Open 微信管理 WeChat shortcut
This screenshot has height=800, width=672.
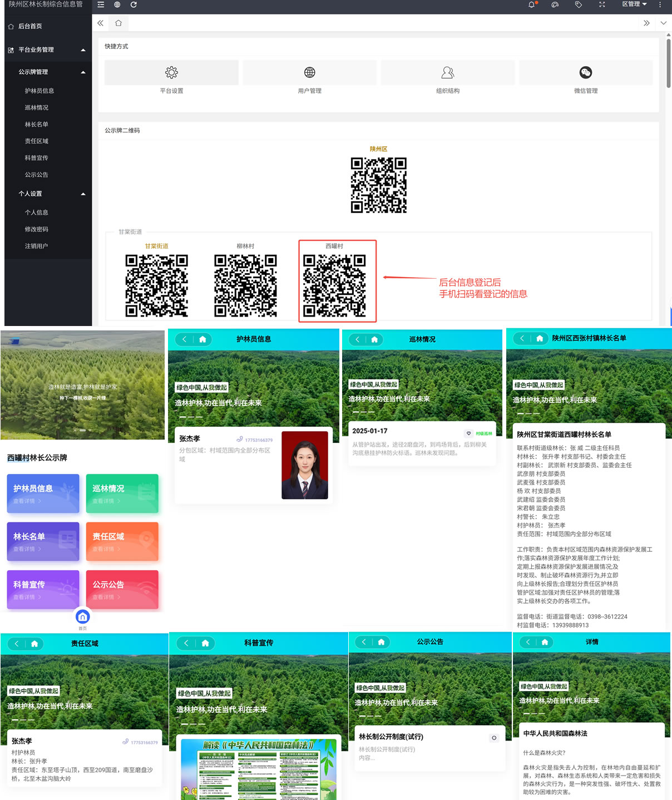point(586,72)
